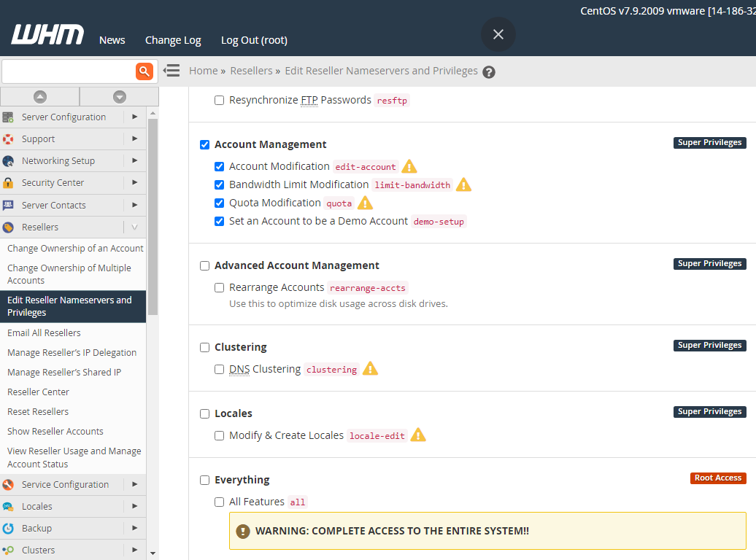
Task: Collapse the Resellers sidebar section
Action: click(134, 227)
